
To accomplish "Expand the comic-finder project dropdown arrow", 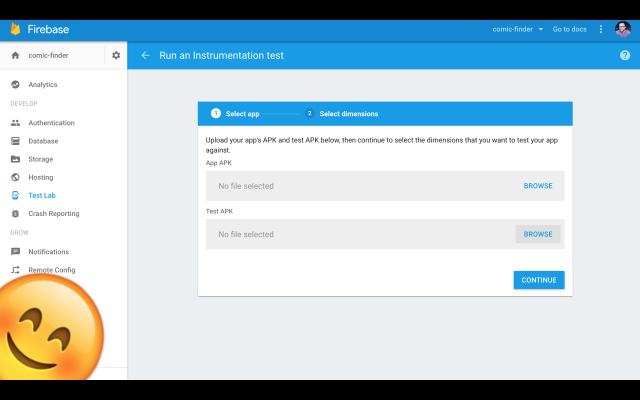I will (540, 29).
